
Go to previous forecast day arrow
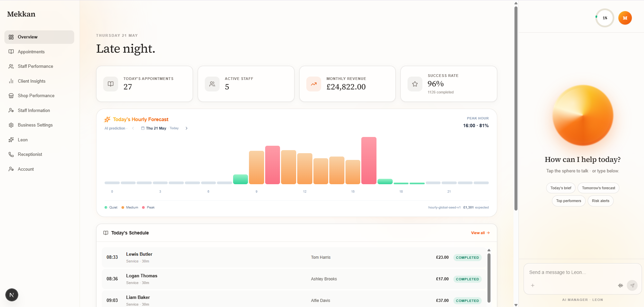click(133, 128)
